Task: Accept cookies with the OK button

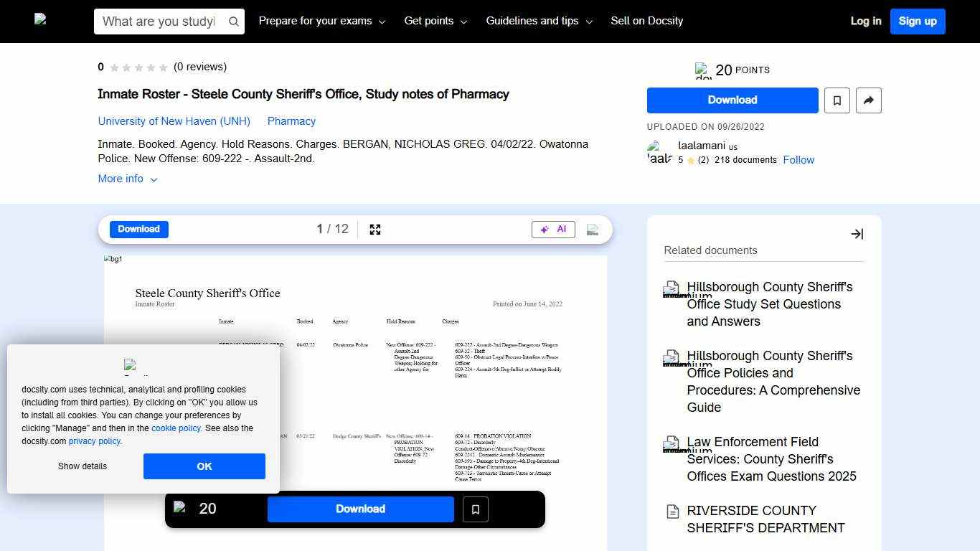Action: coord(204,466)
